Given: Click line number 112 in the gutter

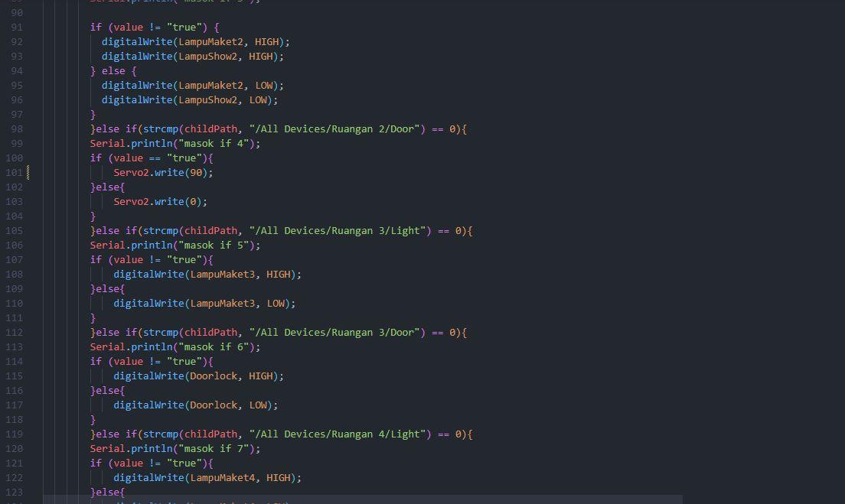Looking at the screenshot, I should pos(15,332).
